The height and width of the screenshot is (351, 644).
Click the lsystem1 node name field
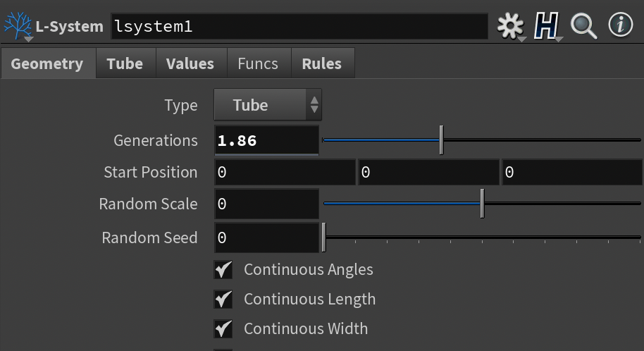point(299,26)
